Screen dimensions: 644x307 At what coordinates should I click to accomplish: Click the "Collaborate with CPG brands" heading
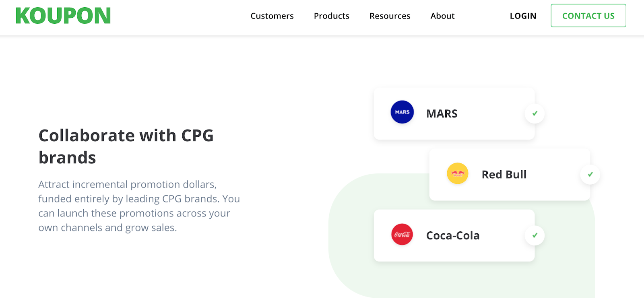[x=126, y=146]
